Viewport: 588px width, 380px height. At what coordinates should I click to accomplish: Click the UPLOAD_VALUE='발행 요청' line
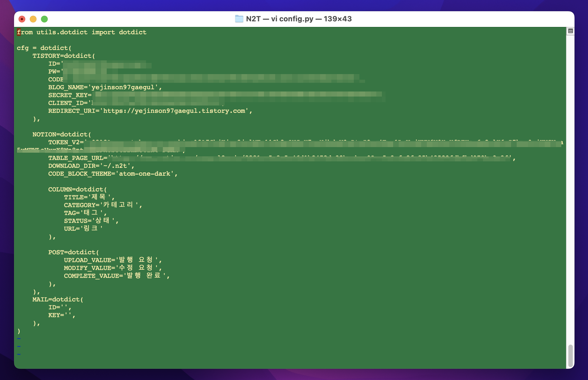pos(113,260)
